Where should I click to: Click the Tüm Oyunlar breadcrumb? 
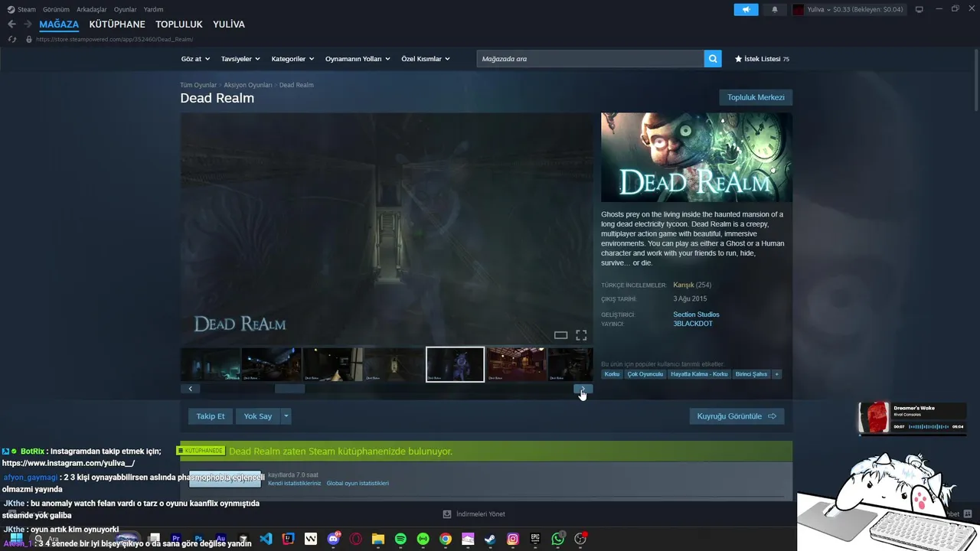(198, 85)
